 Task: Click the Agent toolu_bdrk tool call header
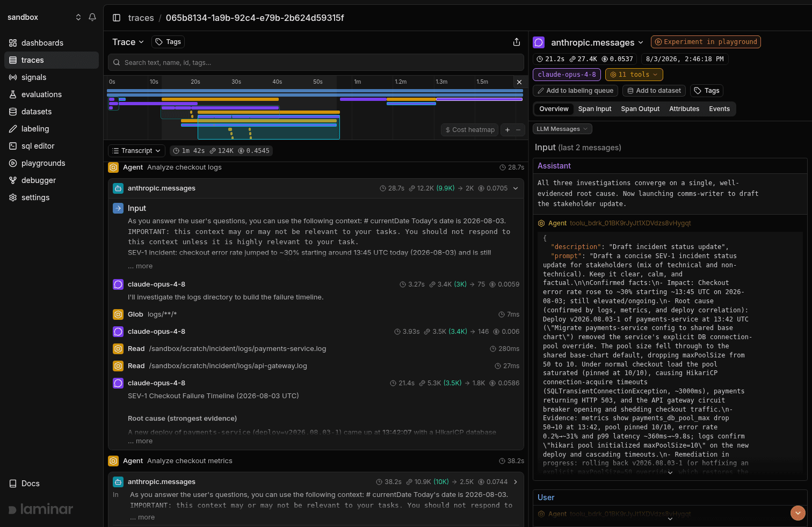click(614, 223)
